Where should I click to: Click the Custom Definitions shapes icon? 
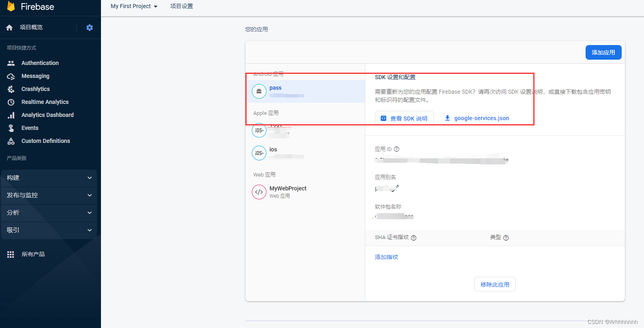(x=11, y=141)
